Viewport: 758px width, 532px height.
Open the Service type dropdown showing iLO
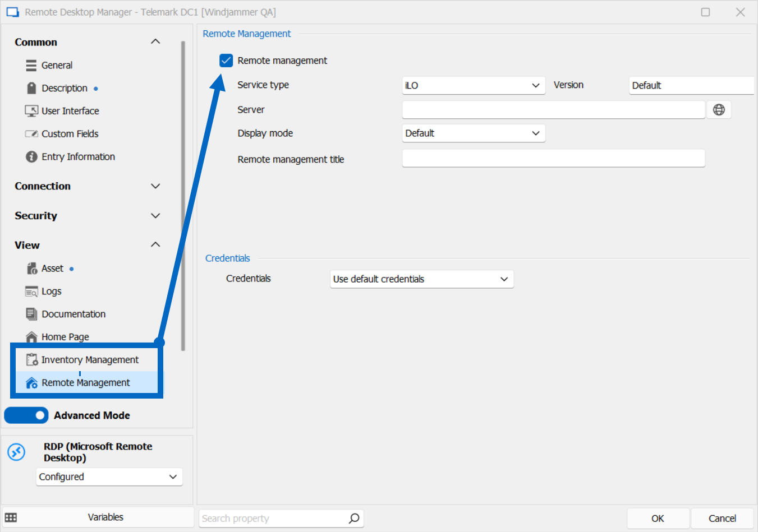(x=474, y=85)
